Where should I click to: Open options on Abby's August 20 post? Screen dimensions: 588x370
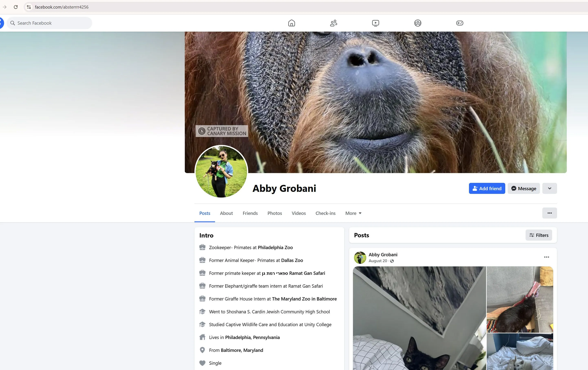[x=547, y=257]
